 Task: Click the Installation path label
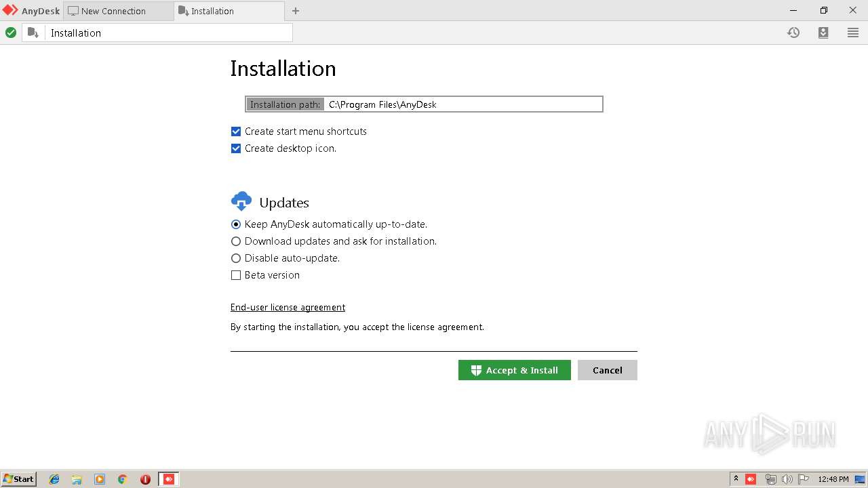(x=285, y=104)
